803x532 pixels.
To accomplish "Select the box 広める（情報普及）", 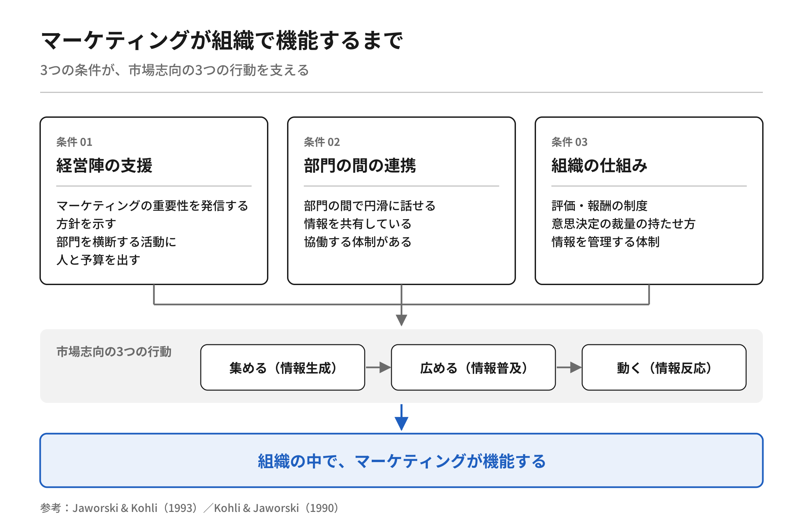I will (x=473, y=367).
